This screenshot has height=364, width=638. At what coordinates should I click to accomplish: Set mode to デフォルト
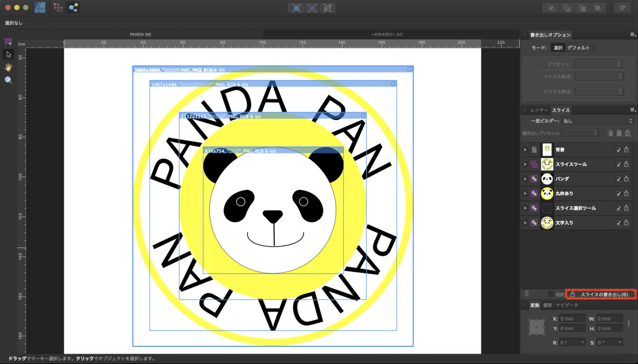pyautogui.click(x=578, y=48)
